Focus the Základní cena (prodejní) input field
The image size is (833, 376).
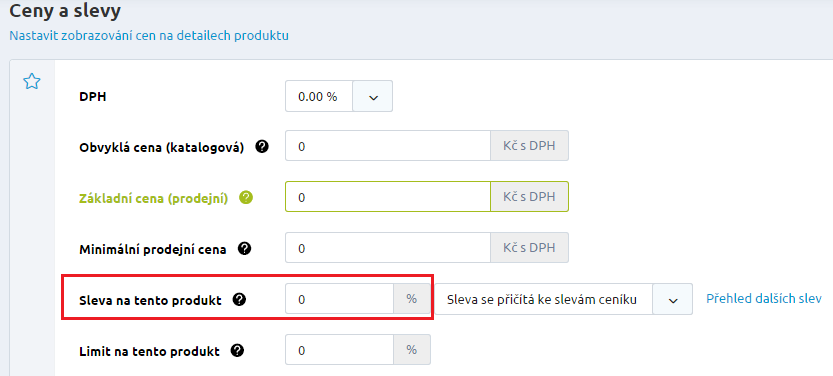388,197
